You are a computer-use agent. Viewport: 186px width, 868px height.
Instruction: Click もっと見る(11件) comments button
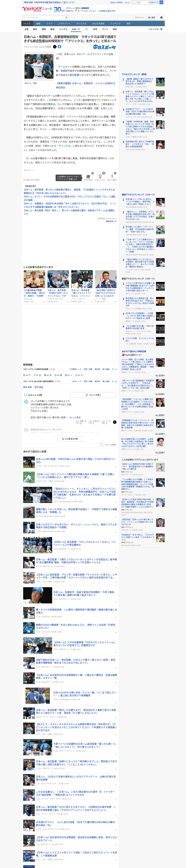click(70, 439)
